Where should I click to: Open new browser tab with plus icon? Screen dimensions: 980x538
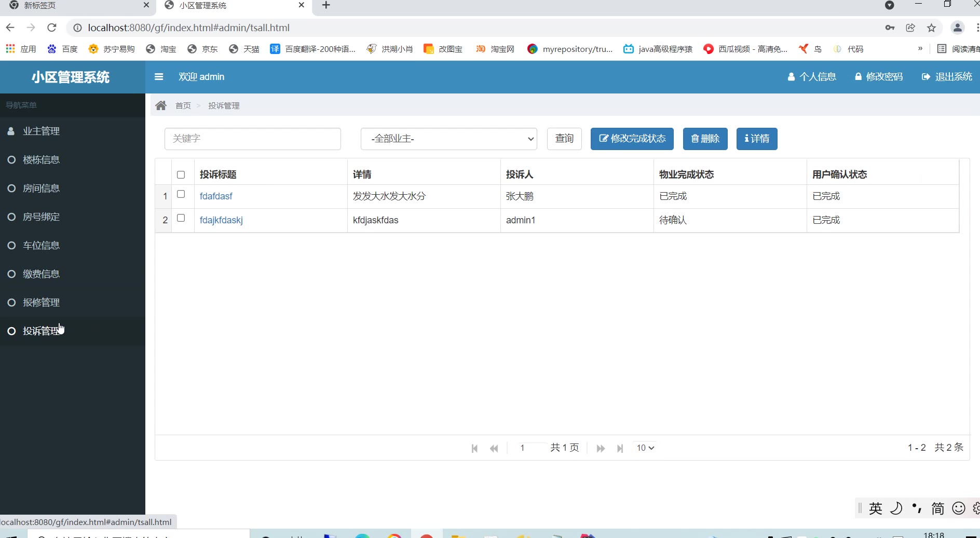[x=326, y=5]
